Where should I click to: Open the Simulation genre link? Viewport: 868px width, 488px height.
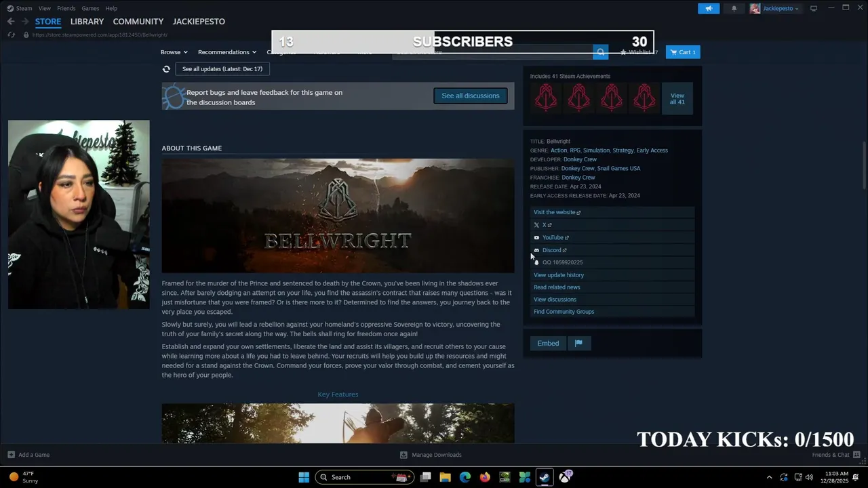pyautogui.click(x=596, y=150)
